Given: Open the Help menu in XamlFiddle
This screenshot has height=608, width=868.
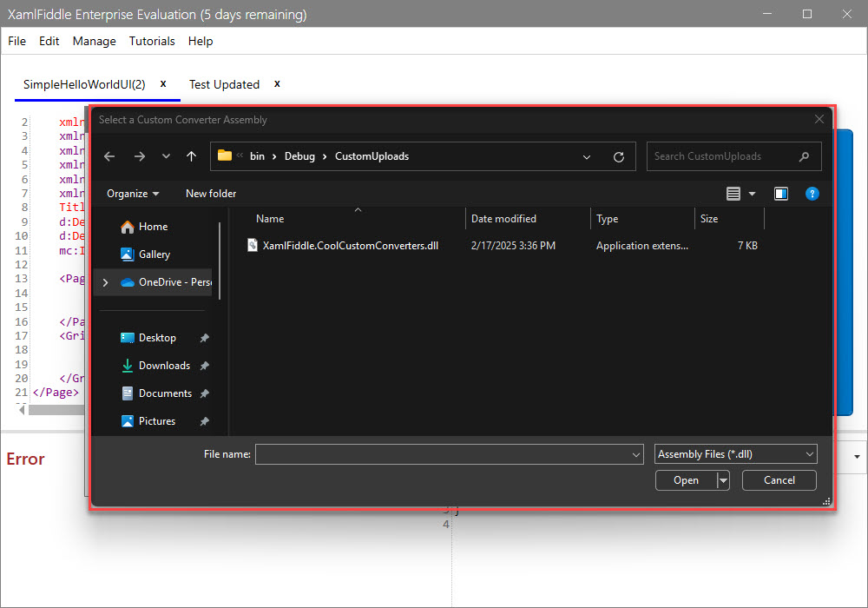Looking at the screenshot, I should [201, 42].
